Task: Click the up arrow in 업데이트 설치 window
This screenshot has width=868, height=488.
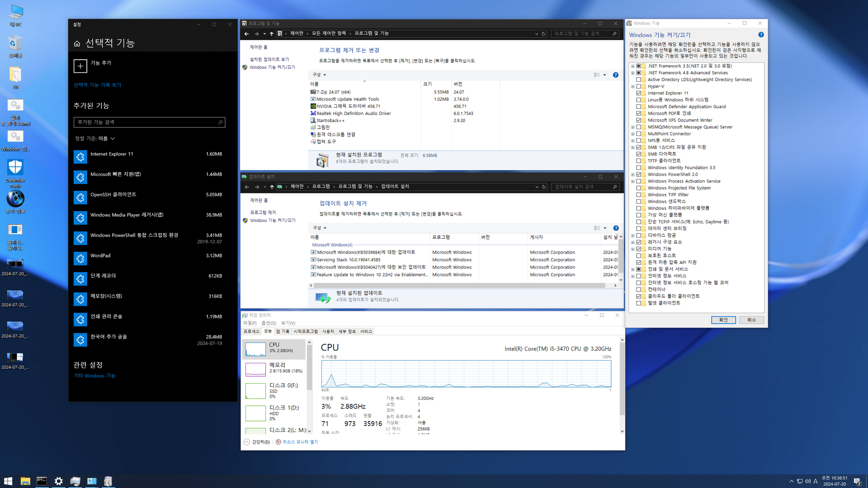Action: 272,187
